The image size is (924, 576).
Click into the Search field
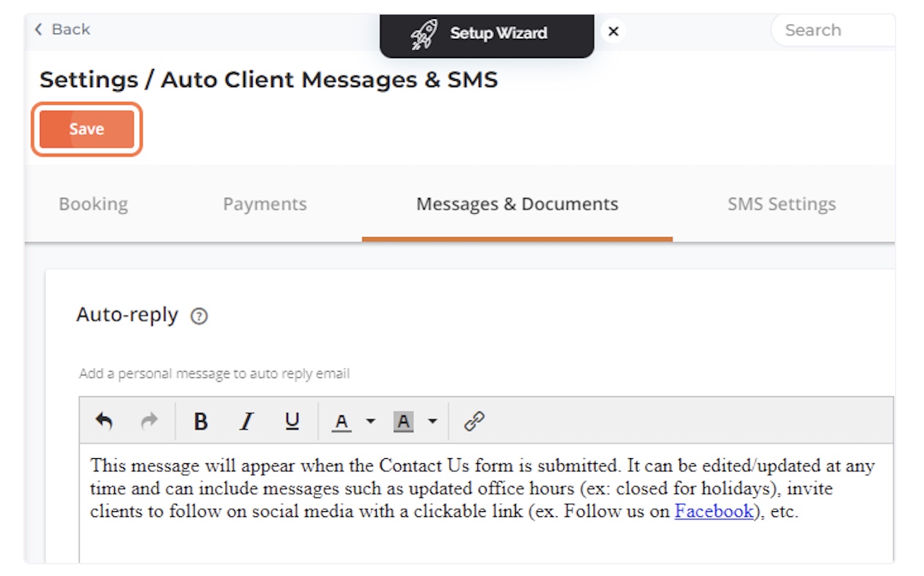[829, 31]
